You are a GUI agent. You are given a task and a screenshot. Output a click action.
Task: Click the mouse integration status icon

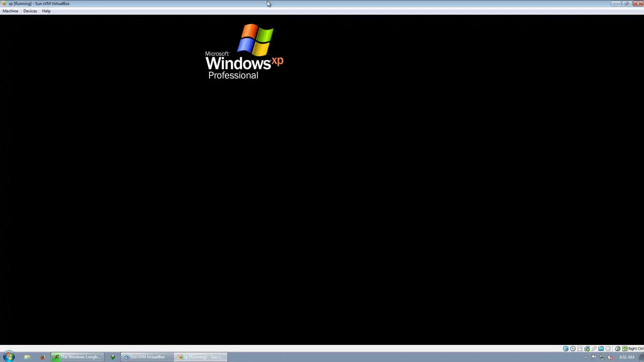pyautogui.click(x=618, y=349)
